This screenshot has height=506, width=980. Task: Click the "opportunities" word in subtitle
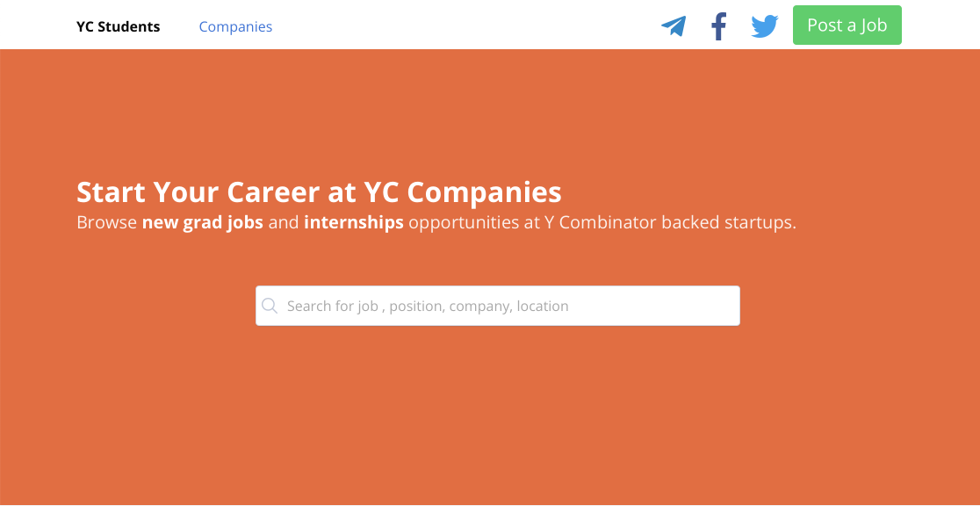(x=463, y=222)
